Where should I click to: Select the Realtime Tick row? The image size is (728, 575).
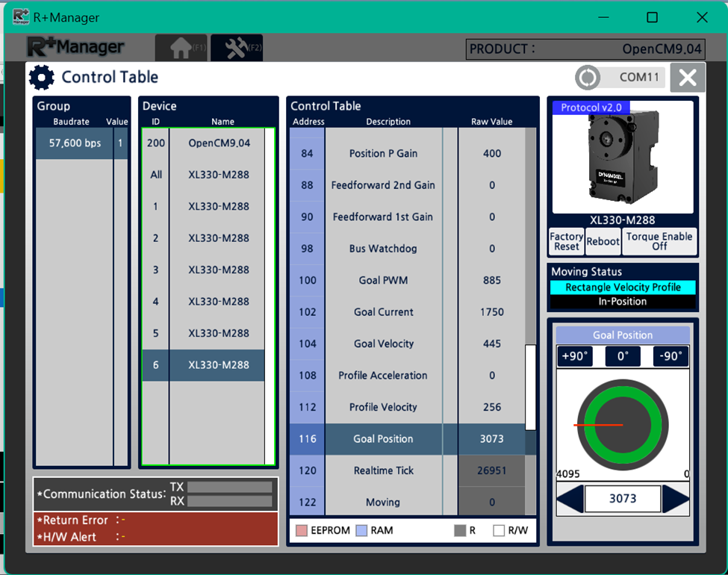point(407,470)
